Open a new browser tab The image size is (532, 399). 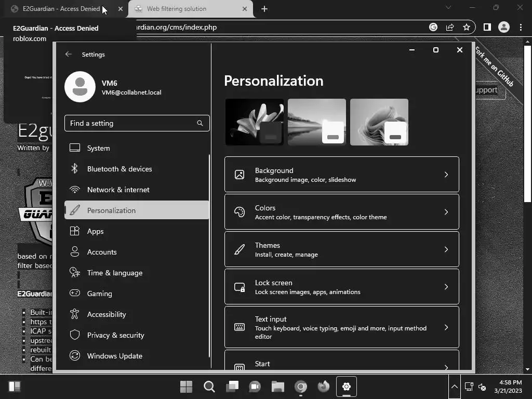pyautogui.click(x=264, y=9)
